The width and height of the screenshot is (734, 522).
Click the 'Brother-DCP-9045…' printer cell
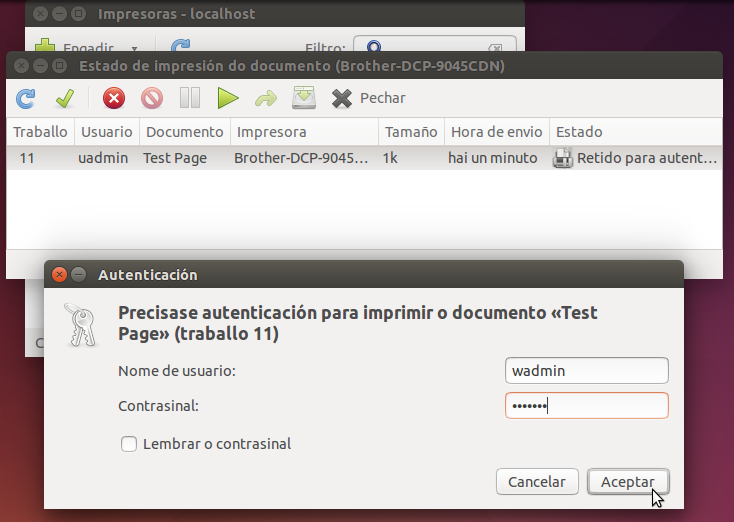tap(301, 158)
